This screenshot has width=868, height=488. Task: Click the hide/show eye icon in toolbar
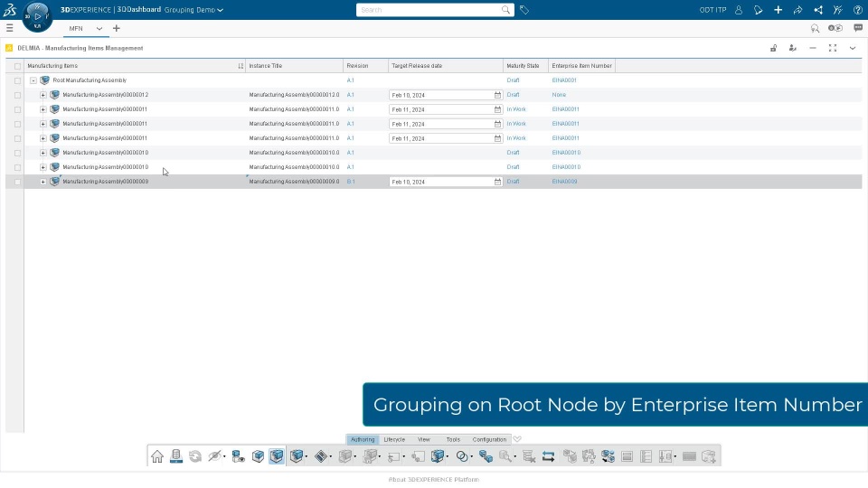pyautogui.click(x=214, y=456)
